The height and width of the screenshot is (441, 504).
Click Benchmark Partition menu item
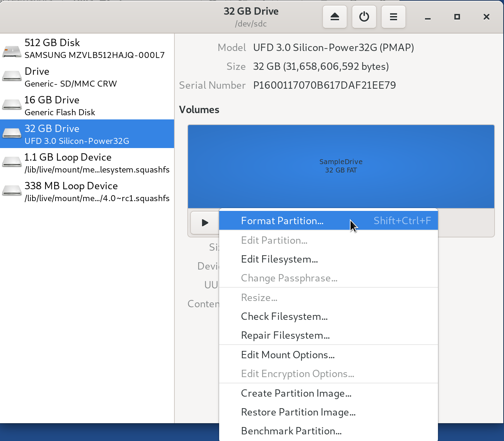pos(291,431)
